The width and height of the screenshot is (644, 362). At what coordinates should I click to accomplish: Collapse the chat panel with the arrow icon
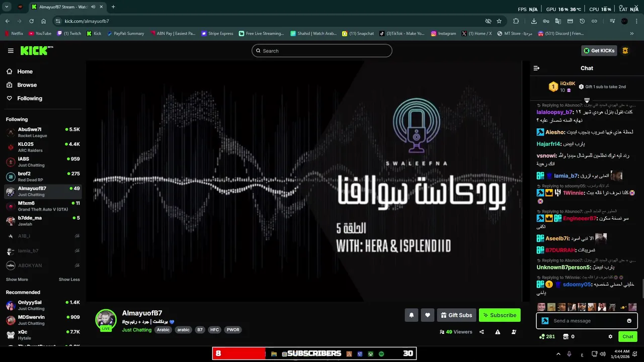536,68
